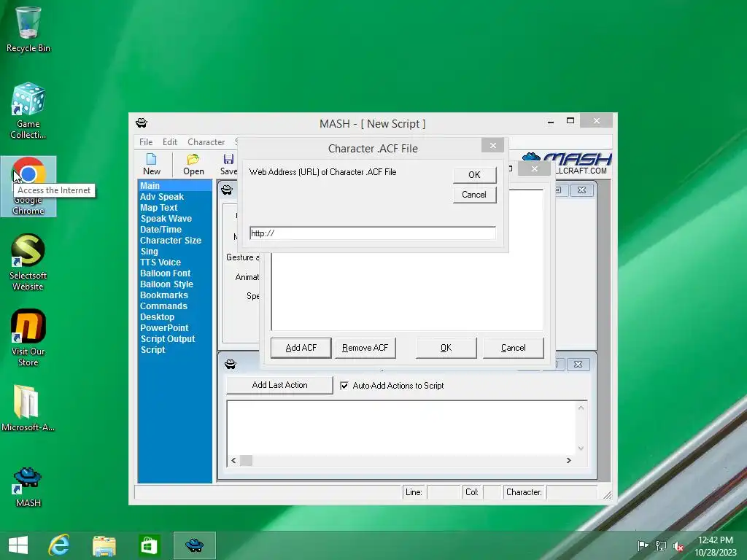Click the Open script toolbar icon
Screen dimensions: 747x560
[x=193, y=164]
